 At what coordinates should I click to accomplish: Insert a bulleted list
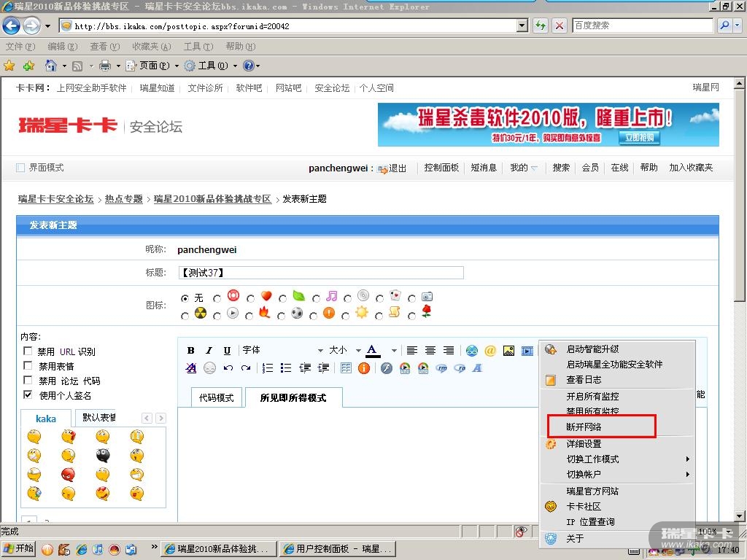(x=286, y=368)
